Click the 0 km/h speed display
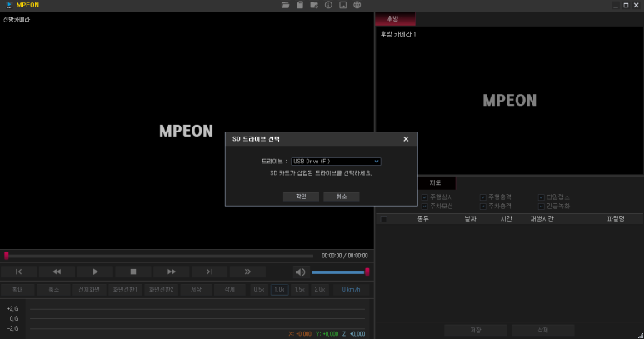The image size is (644, 339). click(x=352, y=290)
